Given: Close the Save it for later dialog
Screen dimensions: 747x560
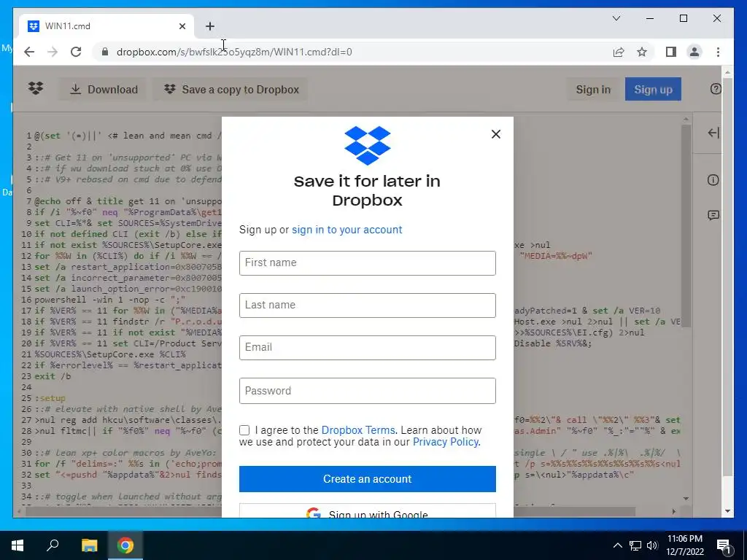Looking at the screenshot, I should click(x=496, y=134).
